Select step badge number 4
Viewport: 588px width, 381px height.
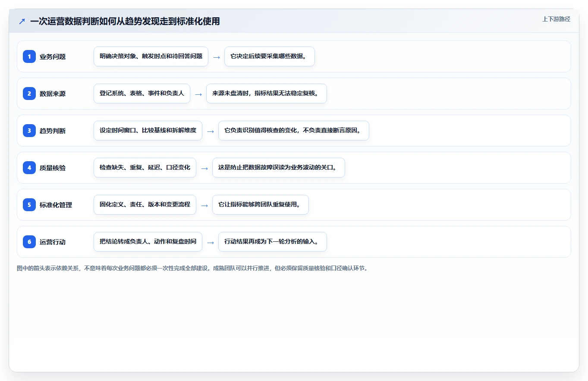click(29, 168)
